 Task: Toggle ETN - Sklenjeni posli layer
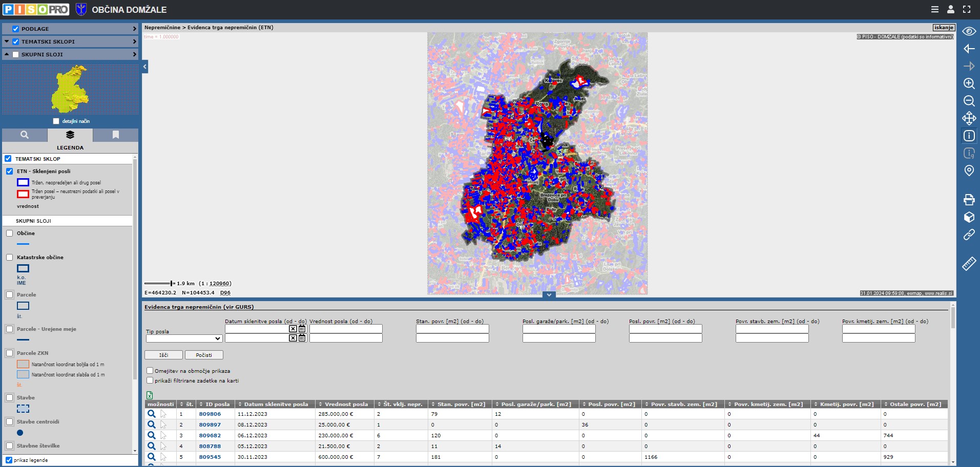[x=10, y=171]
